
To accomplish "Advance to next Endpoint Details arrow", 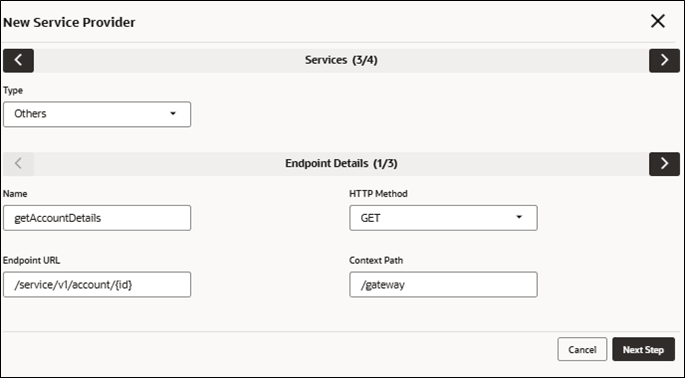I will pos(664,164).
